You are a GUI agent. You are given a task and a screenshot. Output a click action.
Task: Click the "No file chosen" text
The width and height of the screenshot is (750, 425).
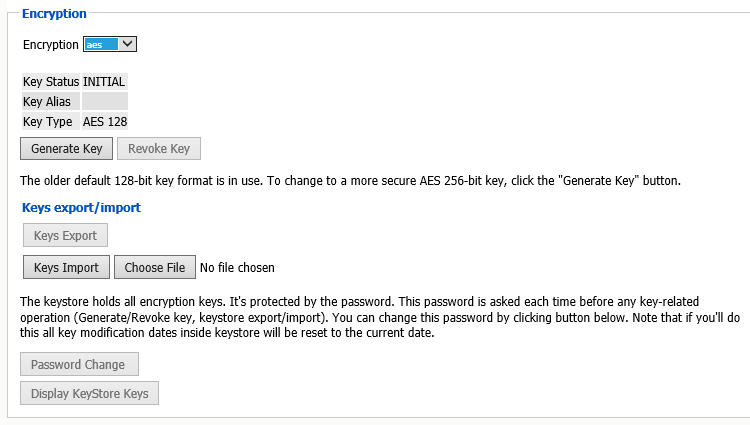237,268
